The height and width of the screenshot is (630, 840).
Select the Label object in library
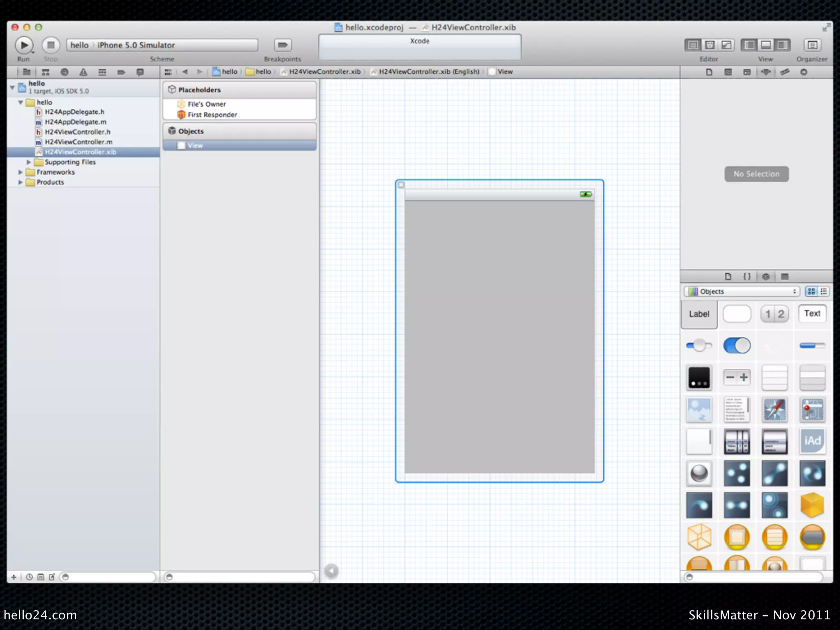pos(699,314)
